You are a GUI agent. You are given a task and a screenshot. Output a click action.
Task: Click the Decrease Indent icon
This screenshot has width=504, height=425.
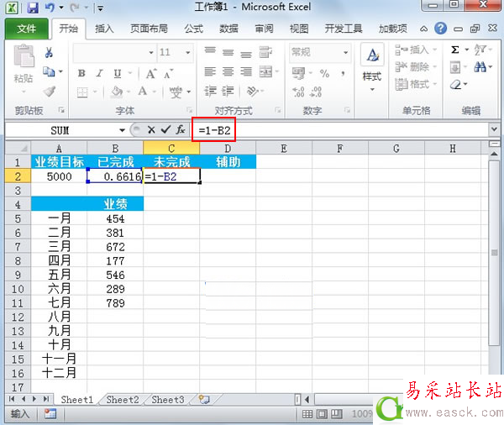click(x=210, y=92)
